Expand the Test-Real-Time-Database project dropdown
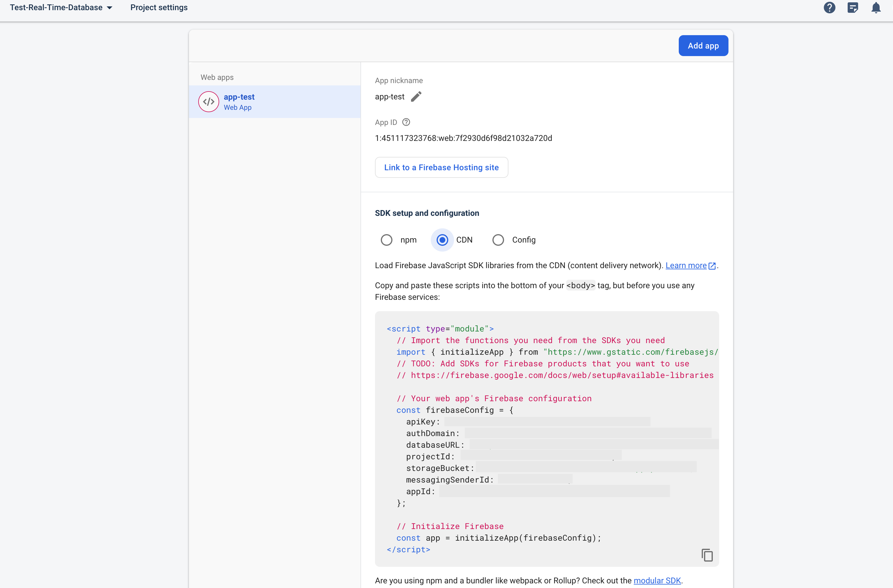 click(x=61, y=8)
